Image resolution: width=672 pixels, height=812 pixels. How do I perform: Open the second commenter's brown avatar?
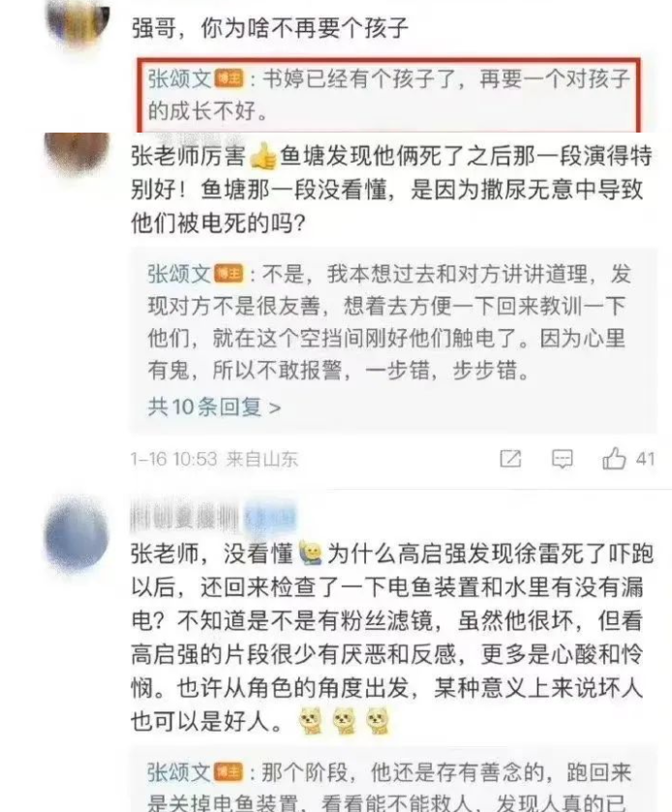pos(77,150)
